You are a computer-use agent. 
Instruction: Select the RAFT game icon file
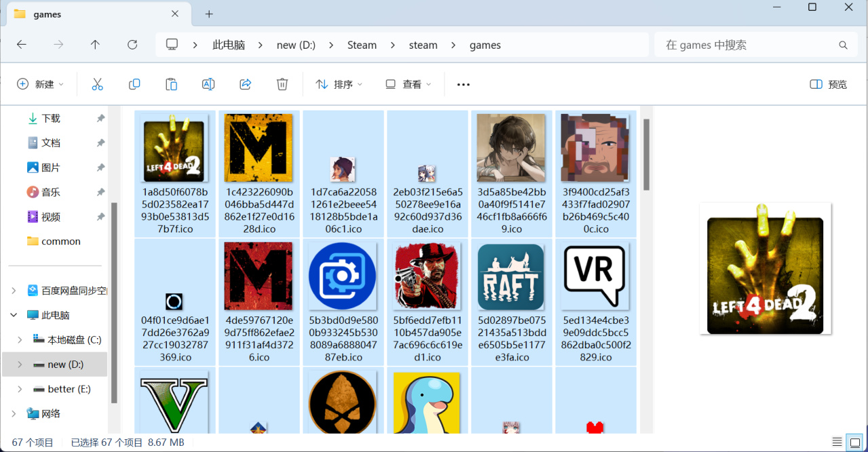tap(511, 302)
